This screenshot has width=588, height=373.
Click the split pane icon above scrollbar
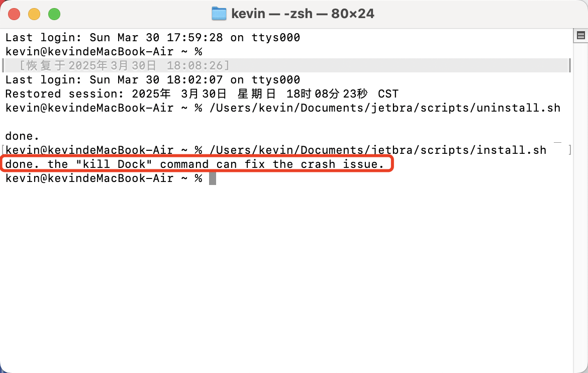pyautogui.click(x=581, y=36)
